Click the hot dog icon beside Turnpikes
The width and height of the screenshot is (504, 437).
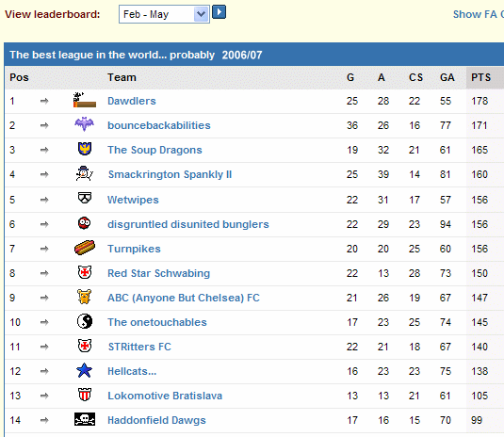tap(85, 248)
